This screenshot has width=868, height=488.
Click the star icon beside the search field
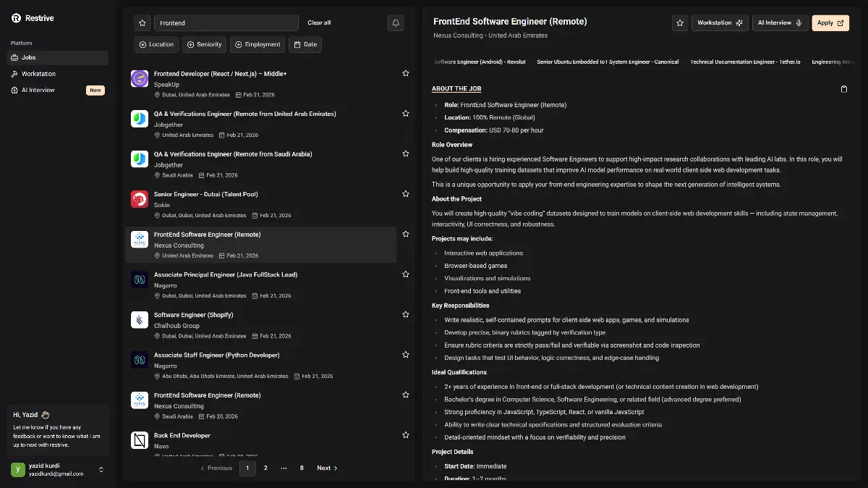(x=142, y=23)
